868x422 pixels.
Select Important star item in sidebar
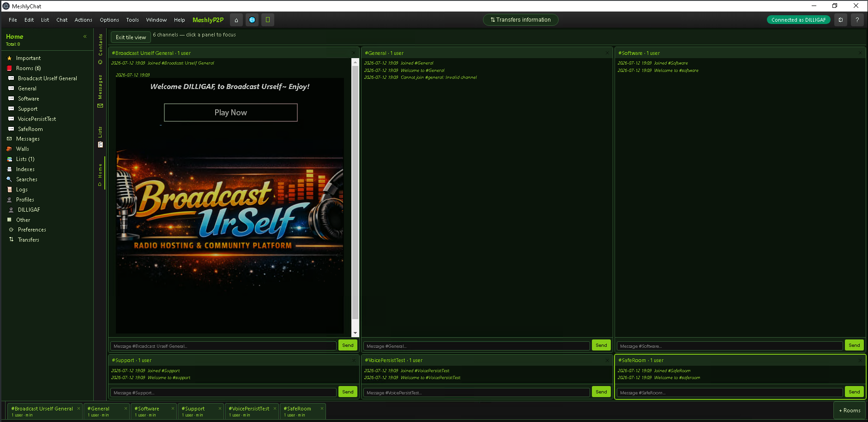28,58
